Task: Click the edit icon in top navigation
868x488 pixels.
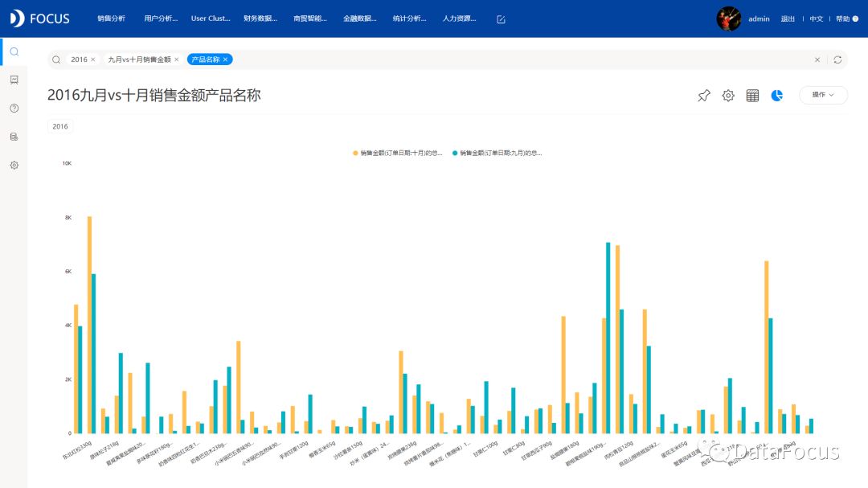Action: click(501, 19)
